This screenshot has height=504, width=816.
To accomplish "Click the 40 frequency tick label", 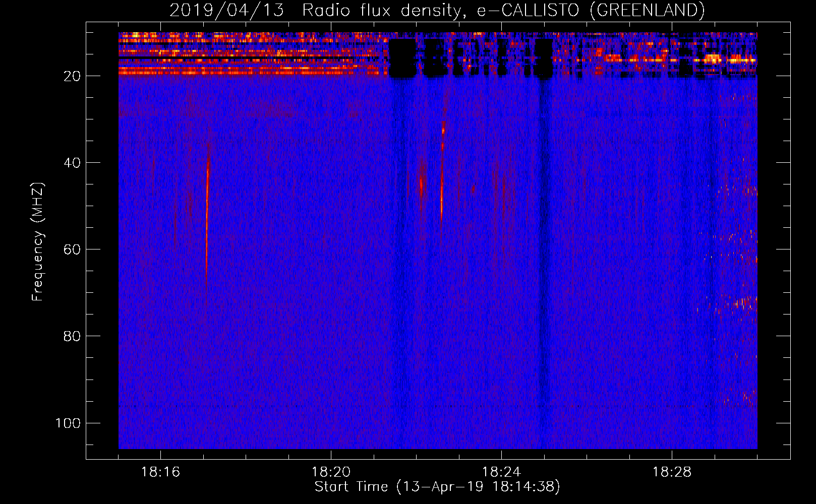I will click(x=72, y=163).
